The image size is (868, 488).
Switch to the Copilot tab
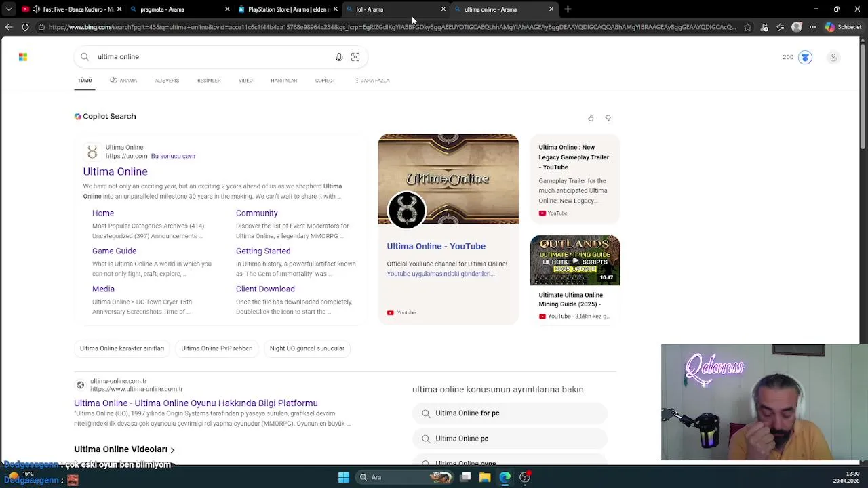tap(325, 80)
